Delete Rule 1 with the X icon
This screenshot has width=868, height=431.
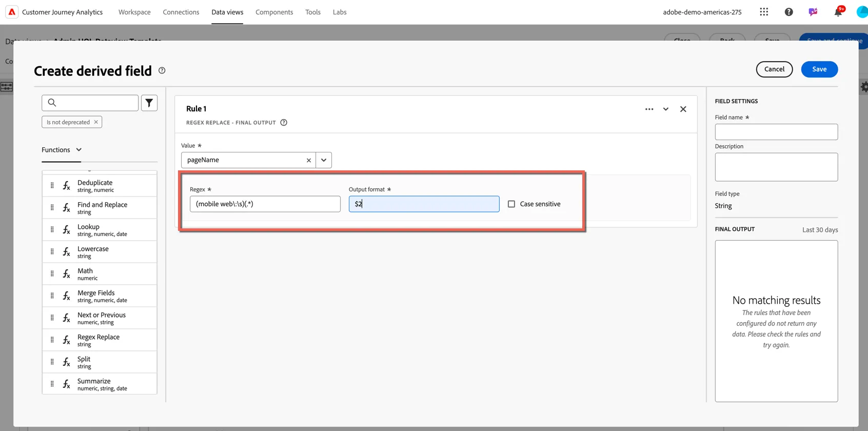683,109
